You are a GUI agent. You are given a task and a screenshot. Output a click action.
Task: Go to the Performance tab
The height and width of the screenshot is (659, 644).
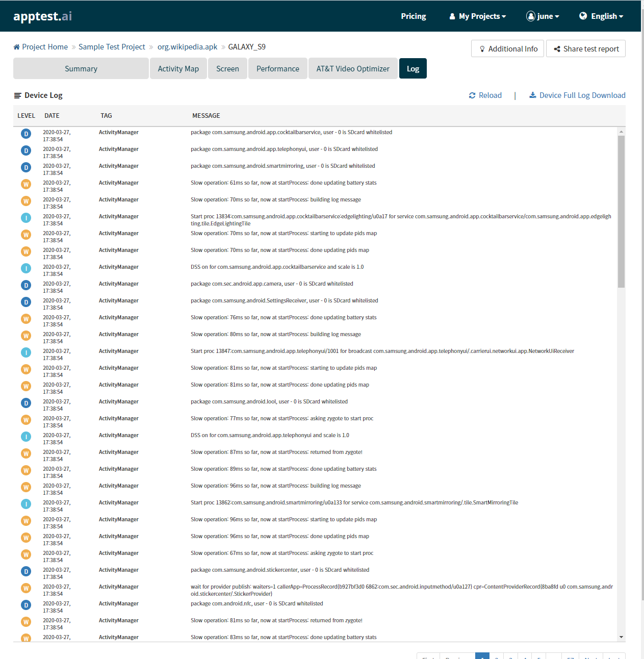coord(278,68)
